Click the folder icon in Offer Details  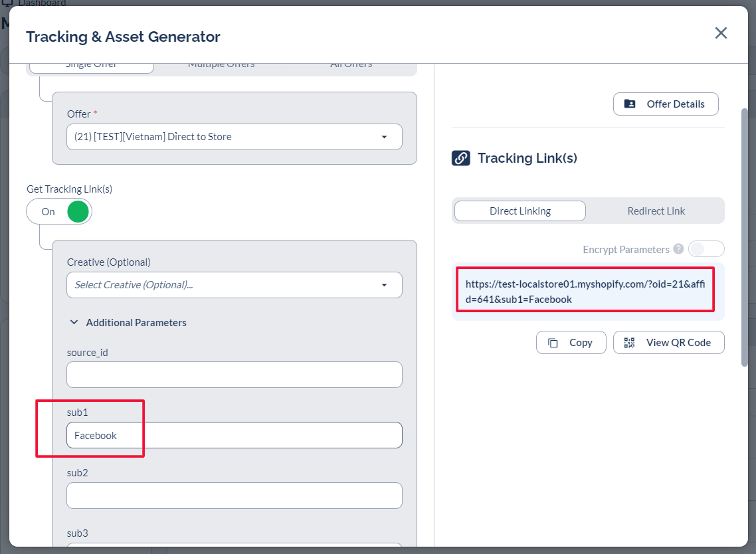click(x=630, y=104)
